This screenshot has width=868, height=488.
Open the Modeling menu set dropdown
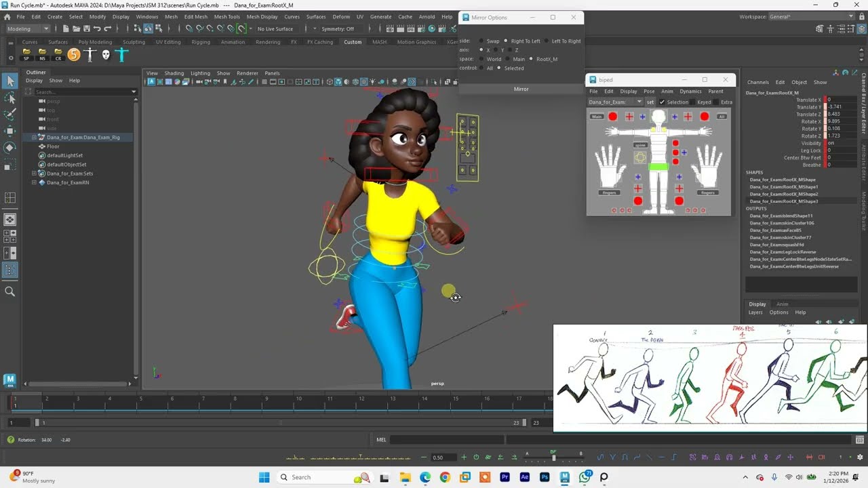[28, 28]
